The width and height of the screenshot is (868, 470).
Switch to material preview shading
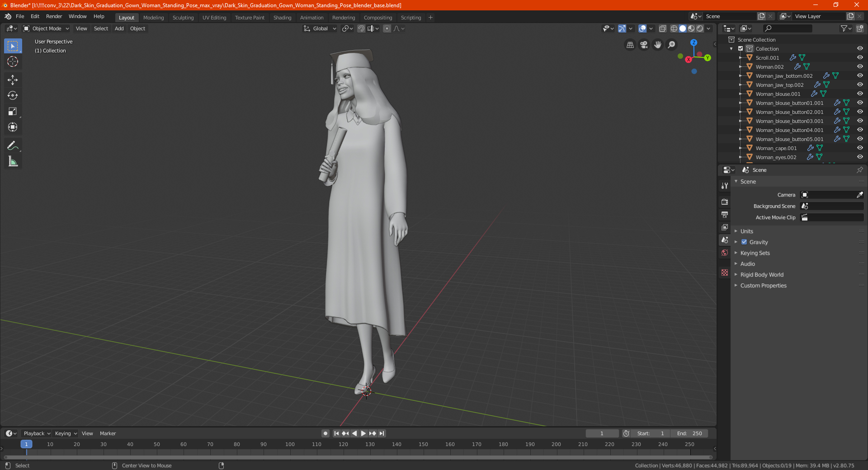[x=691, y=28]
